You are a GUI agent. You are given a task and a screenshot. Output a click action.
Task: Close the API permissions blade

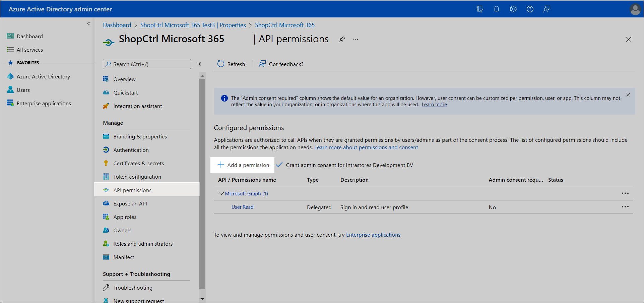[629, 39]
